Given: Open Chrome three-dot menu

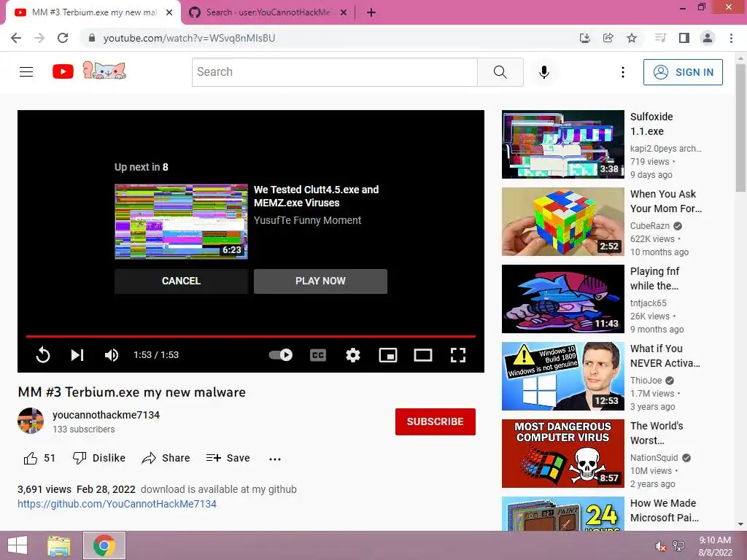Looking at the screenshot, I should (x=731, y=38).
